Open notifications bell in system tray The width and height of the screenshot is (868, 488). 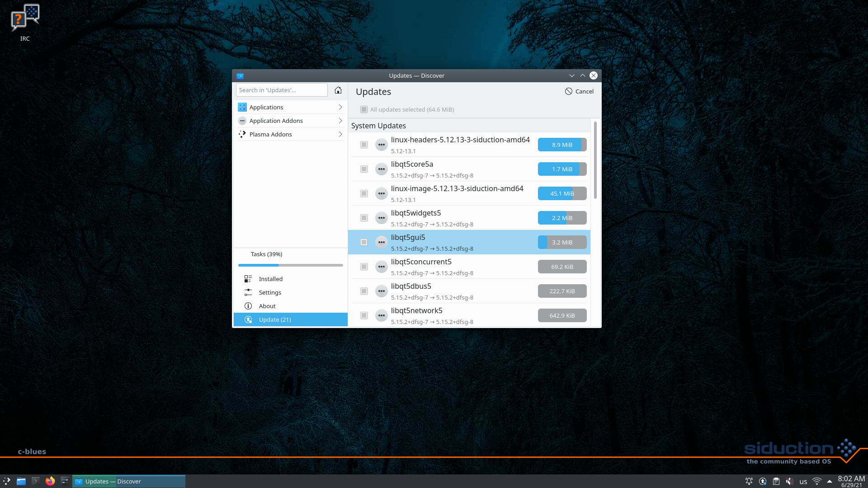point(749,482)
